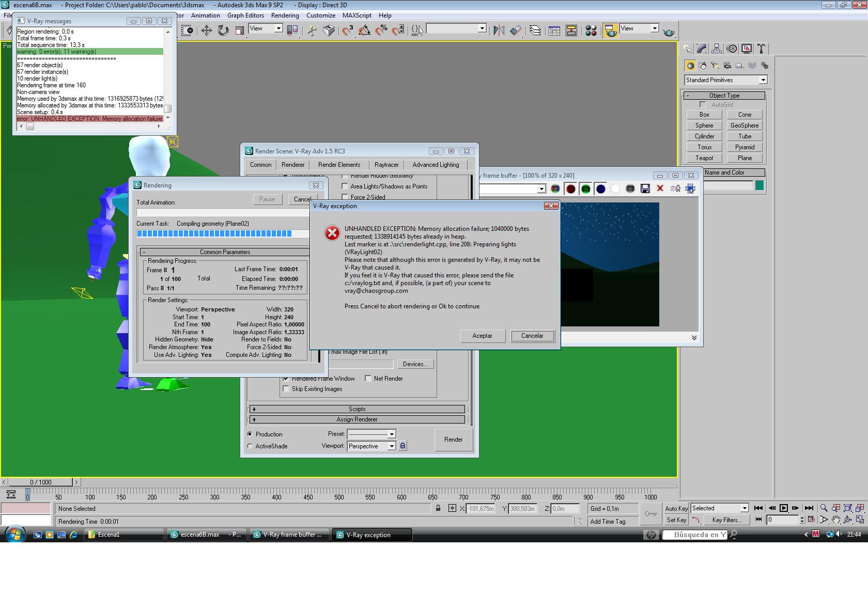Toggle the Angle Snap icon

point(364,30)
